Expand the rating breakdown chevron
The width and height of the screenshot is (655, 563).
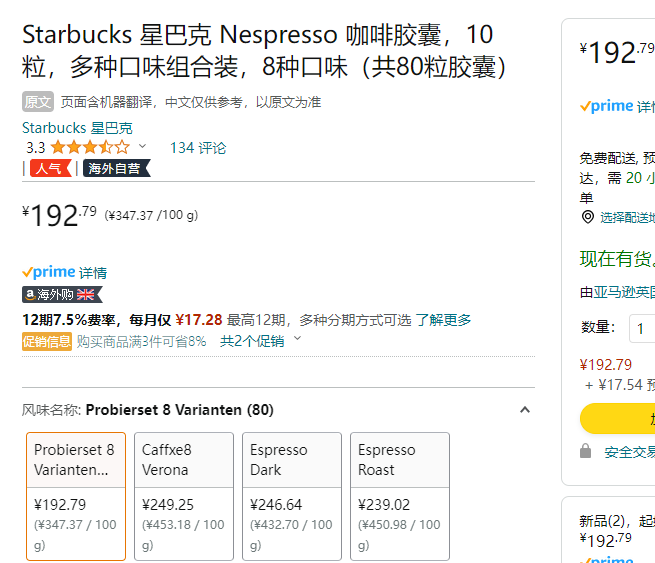coord(142,146)
